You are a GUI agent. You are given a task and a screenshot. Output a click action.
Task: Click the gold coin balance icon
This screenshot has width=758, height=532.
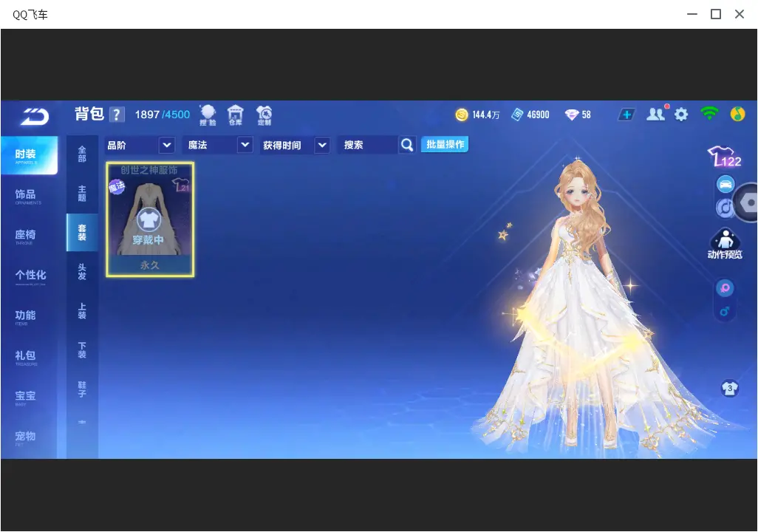(462, 115)
